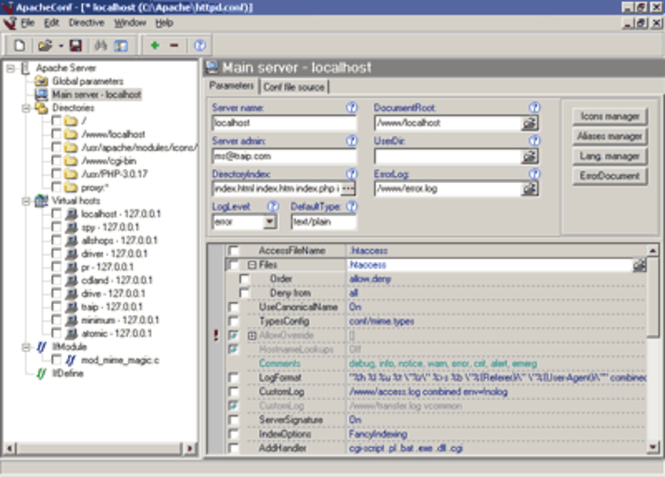
Task: Click the layout panel toolbar icon
Action: coord(121,45)
